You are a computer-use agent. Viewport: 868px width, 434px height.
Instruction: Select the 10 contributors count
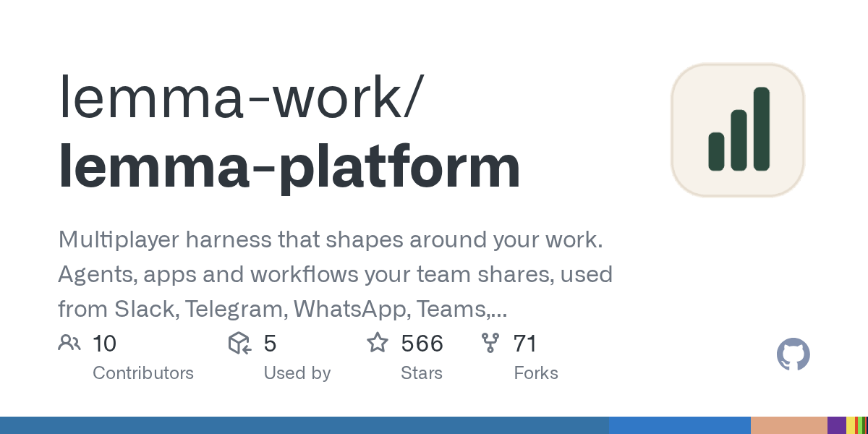click(104, 344)
